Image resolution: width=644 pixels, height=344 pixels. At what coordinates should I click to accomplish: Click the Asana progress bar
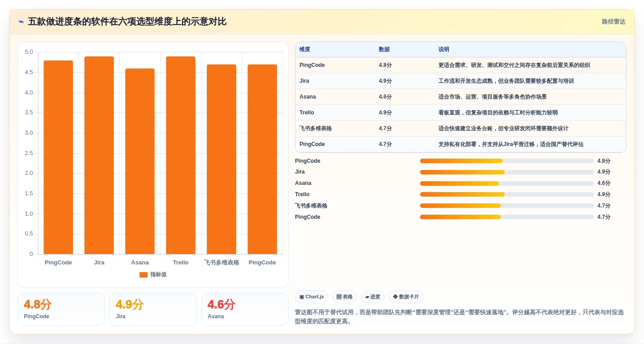click(507, 184)
